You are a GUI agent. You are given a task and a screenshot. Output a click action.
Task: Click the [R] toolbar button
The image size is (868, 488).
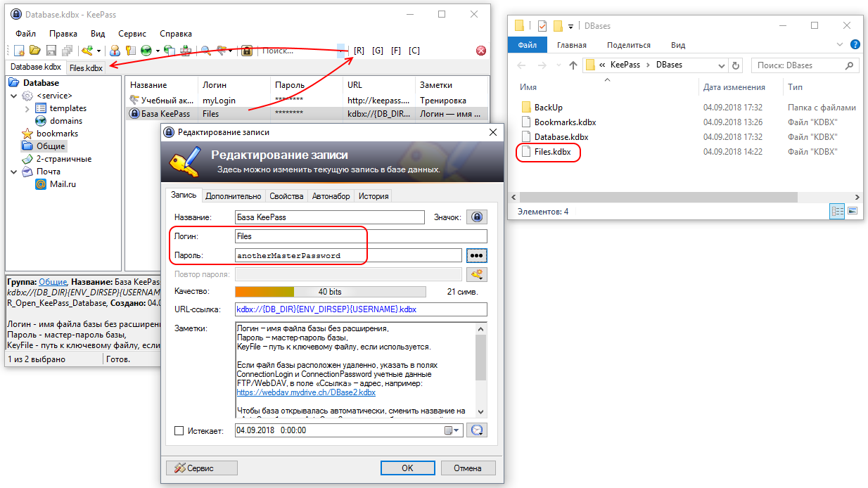[x=359, y=51]
